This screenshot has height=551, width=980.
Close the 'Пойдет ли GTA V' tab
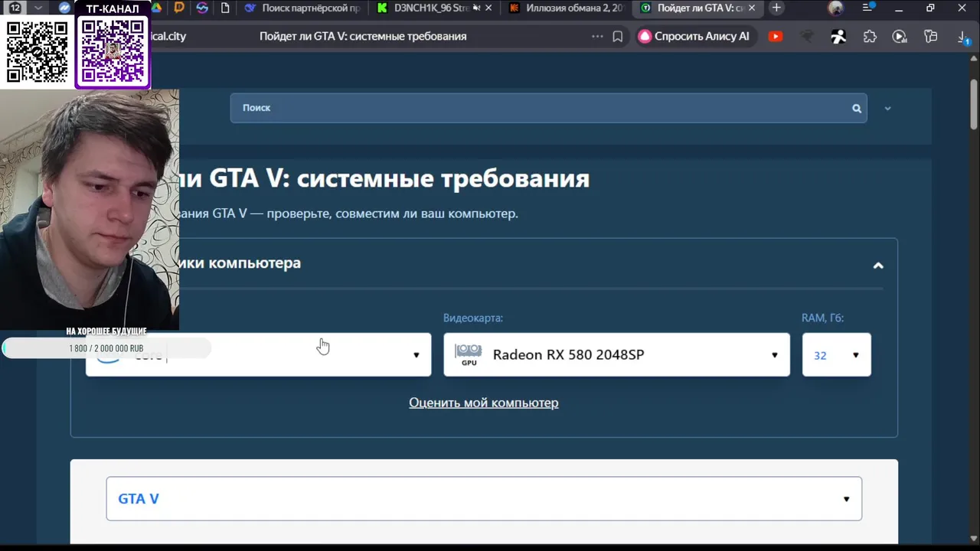[x=752, y=8]
